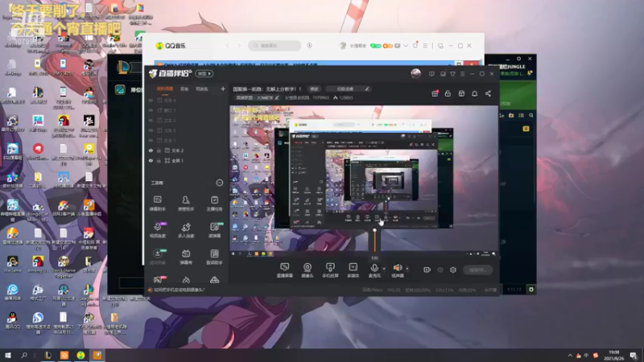
Task: Expand the microphone options arrow
Action: click(384, 269)
